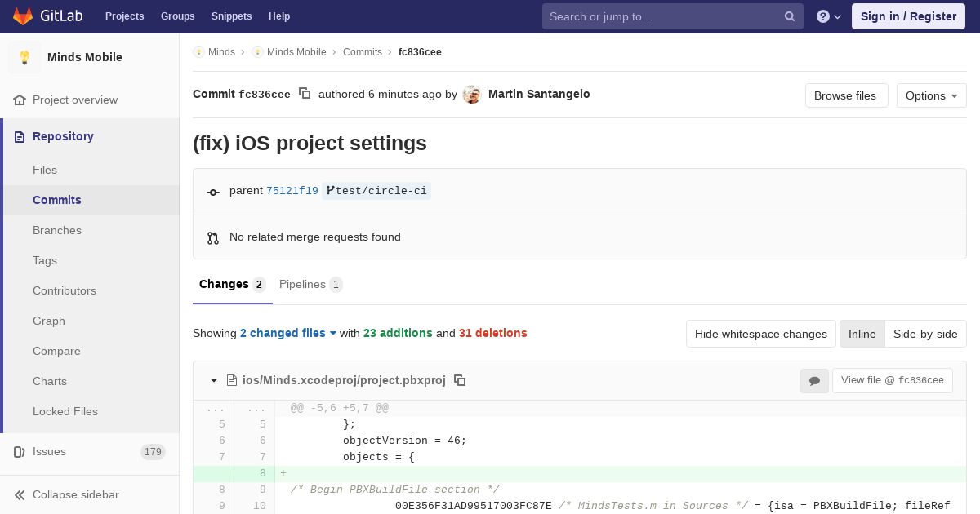Click the project.pbxproj file document icon
980x514 pixels.
point(232,380)
